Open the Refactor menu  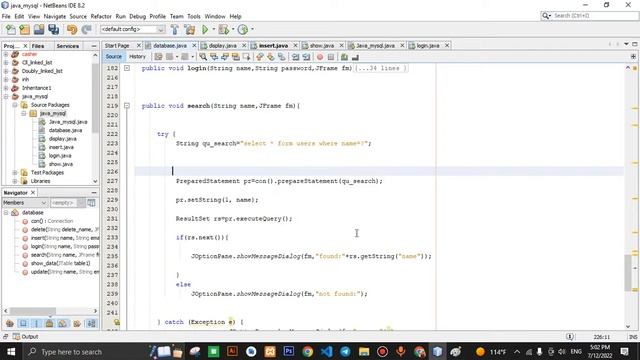[x=101, y=16]
